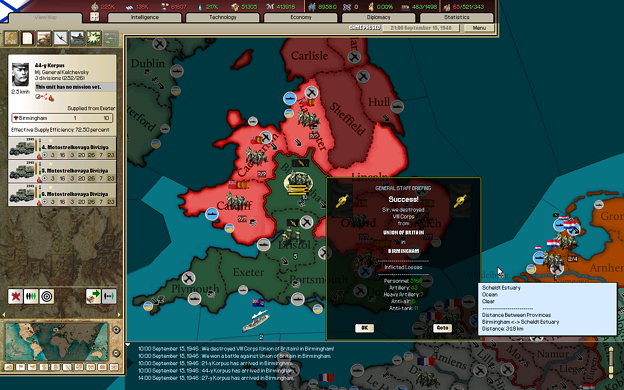This screenshot has width=624, height=390.
Task: Toggle the first map mode button below minimap
Action: pyautogui.click(x=8, y=367)
